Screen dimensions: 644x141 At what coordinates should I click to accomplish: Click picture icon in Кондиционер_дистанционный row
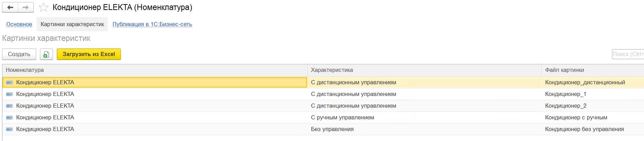9,83
